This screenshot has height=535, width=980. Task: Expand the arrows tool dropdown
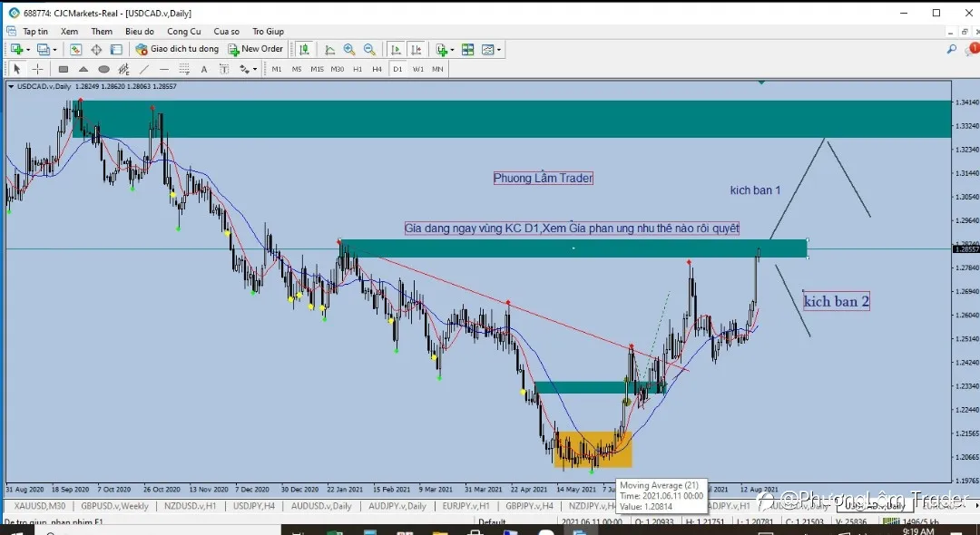click(x=255, y=69)
